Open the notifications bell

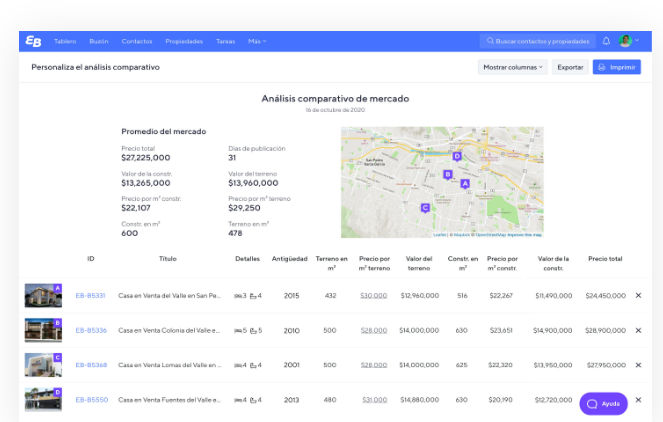coord(606,41)
